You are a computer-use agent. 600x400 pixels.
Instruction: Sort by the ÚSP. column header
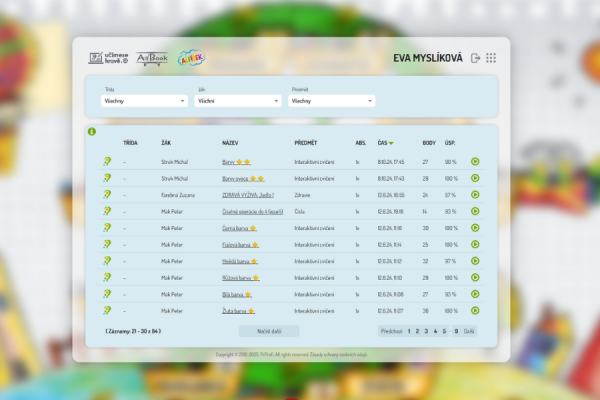(450, 143)
